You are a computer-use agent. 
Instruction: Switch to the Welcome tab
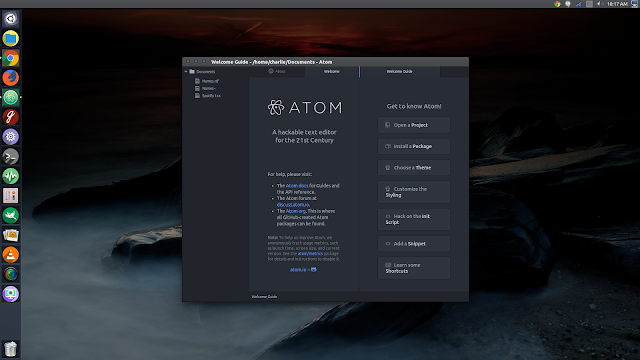[x=332, y=71]
